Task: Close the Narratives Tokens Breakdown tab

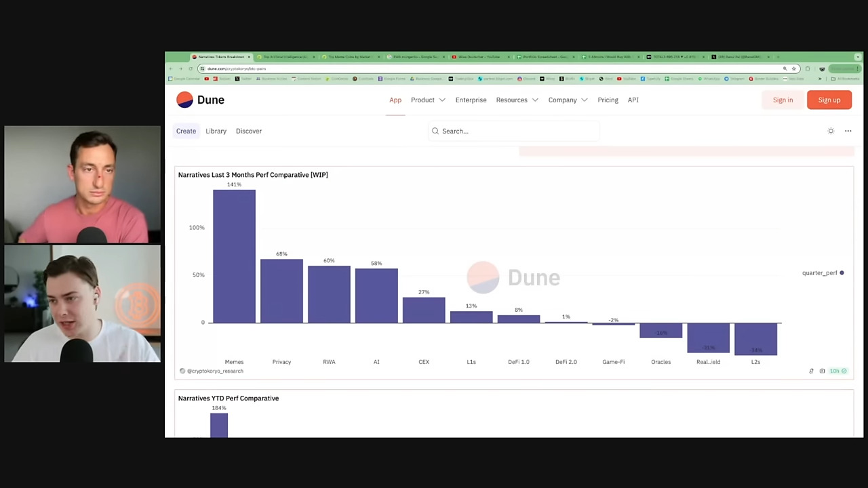Action: 249,57
